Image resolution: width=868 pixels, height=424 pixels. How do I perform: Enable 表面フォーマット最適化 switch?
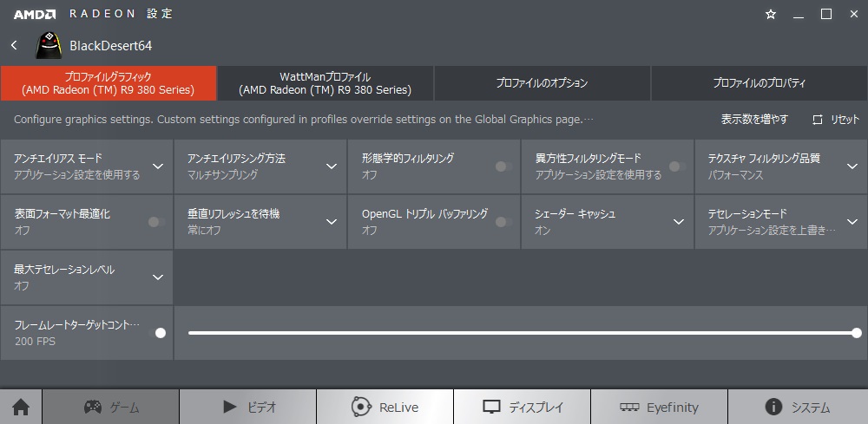156,222
